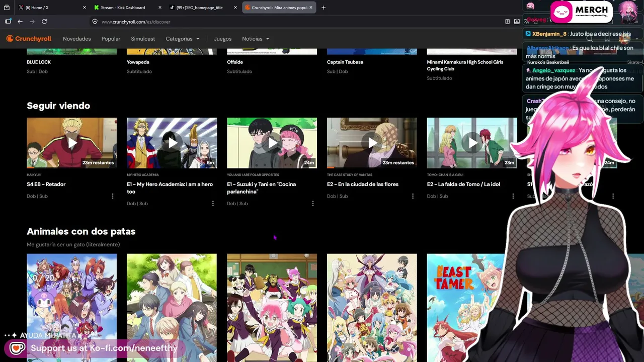The image size is (644, 362).
Task: Open Minami Kamakura High School Girls Cycling Club
Action: click(x=465, y=65)
